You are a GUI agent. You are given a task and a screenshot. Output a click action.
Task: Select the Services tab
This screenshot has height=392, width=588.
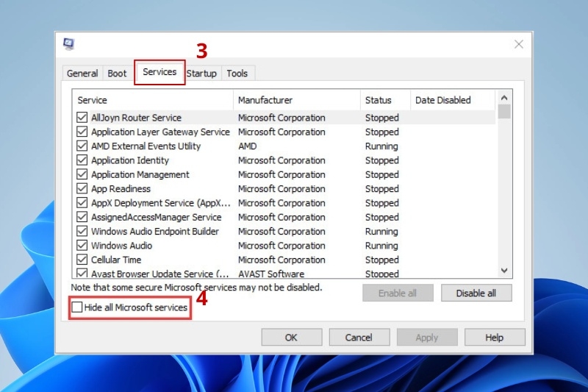point(159,71)
